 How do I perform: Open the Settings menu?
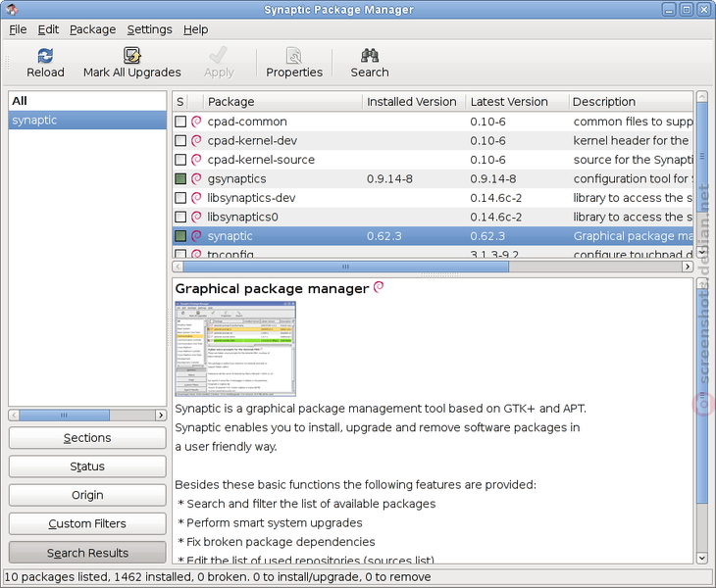pos(149,29)
